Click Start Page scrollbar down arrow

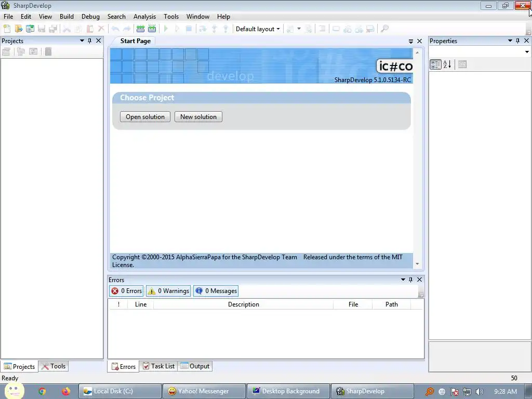pos(417,264)
